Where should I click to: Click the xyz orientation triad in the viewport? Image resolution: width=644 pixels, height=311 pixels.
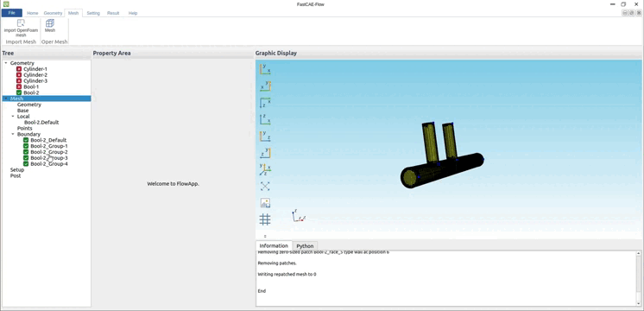click(298, 216)
